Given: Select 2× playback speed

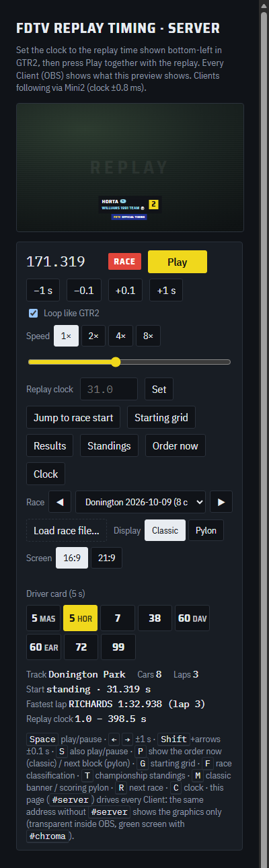Looking at the screenshot, I should click(x=93, y=336).
